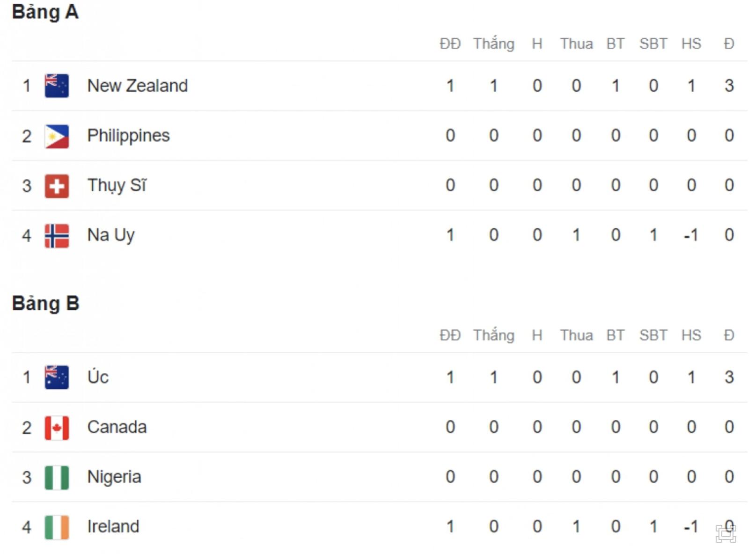This screenshot has height=560, width=755.
Task: Click the Australia flag icon
Action: click(57, 377)
